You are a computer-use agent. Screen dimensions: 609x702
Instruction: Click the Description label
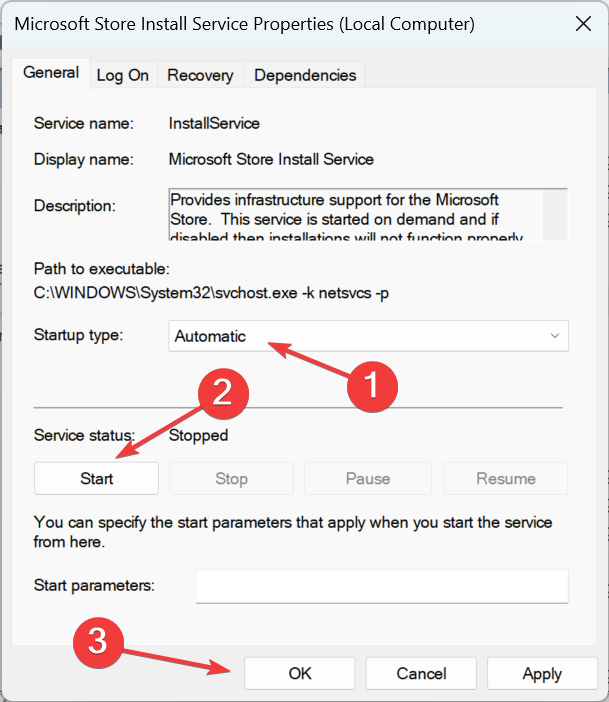74,206
